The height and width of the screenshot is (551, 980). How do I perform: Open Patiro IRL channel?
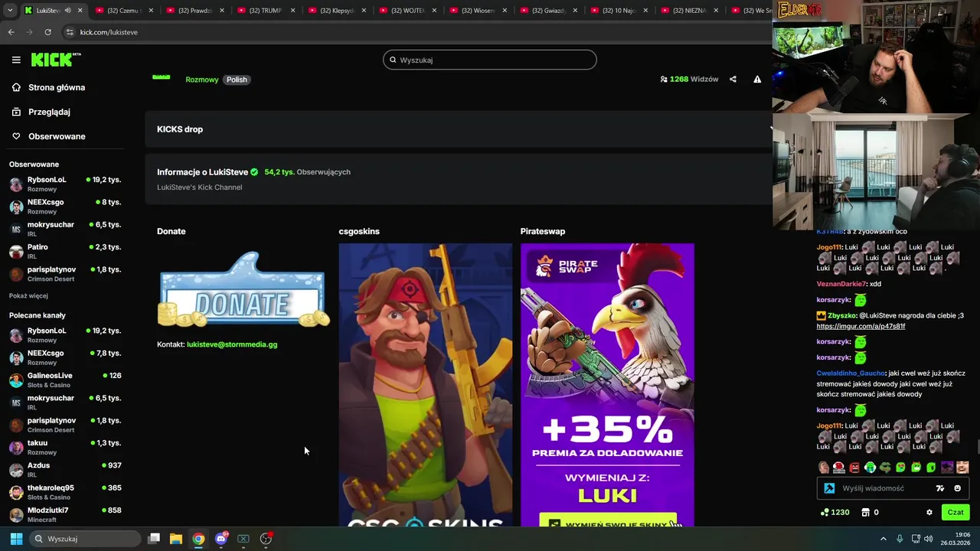65,251
